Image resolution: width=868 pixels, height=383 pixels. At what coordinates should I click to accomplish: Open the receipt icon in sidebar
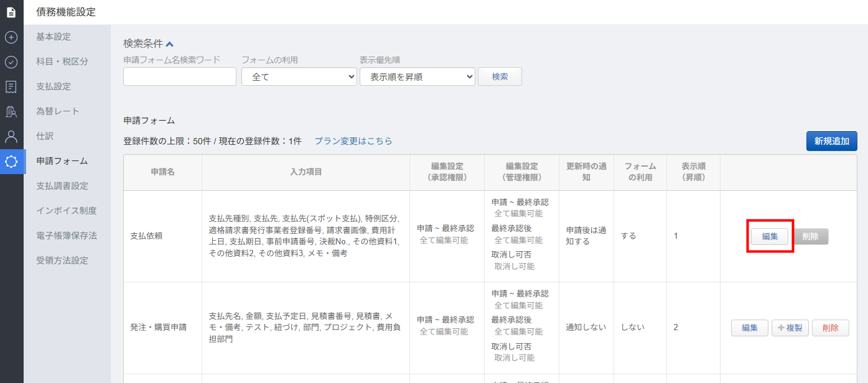point(11,87)
